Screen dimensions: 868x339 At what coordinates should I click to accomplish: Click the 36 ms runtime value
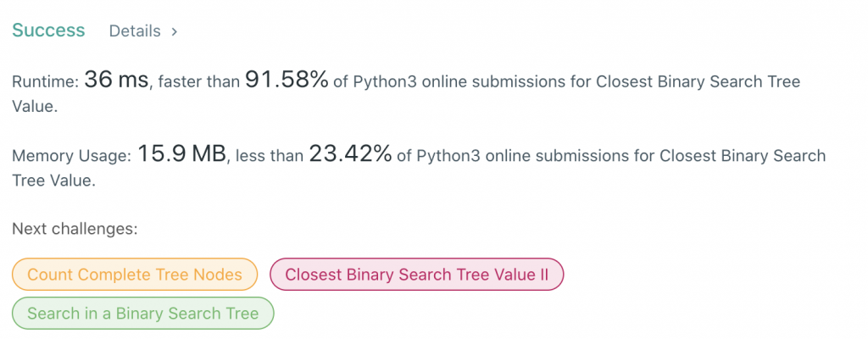[114, 81]
